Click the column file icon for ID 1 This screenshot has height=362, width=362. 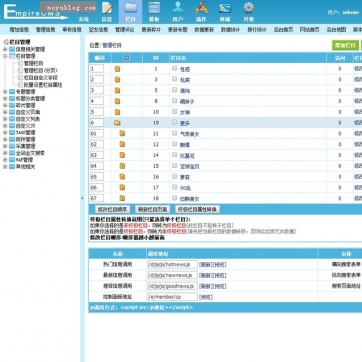117,69
